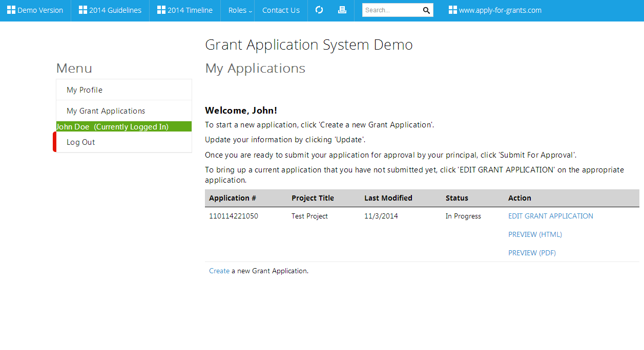
Task: Click the grid icon beside 2014 Guidelines
Action: tap(83, 10)
